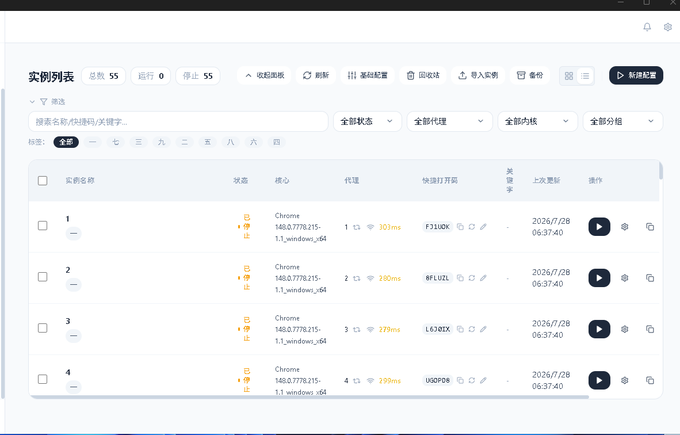
Task: Open the 全部代理 proxy dropdown
Action: click(449, 121)
